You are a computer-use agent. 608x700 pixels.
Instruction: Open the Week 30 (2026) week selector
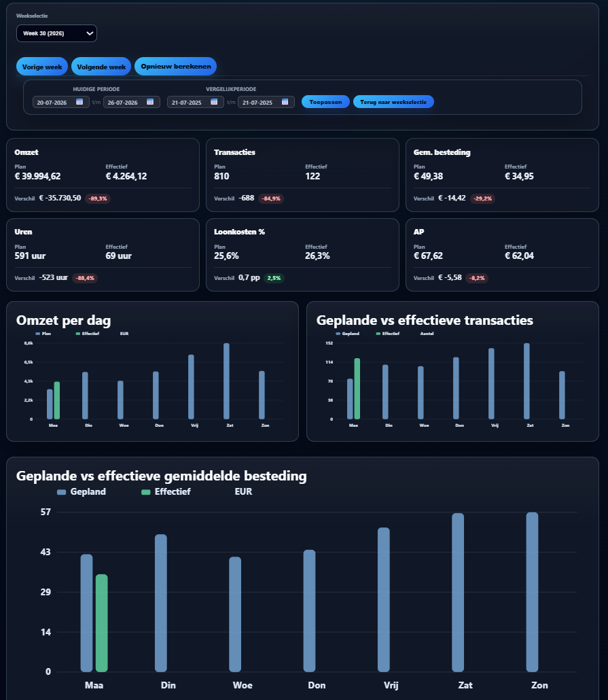(x=56, y=33)
